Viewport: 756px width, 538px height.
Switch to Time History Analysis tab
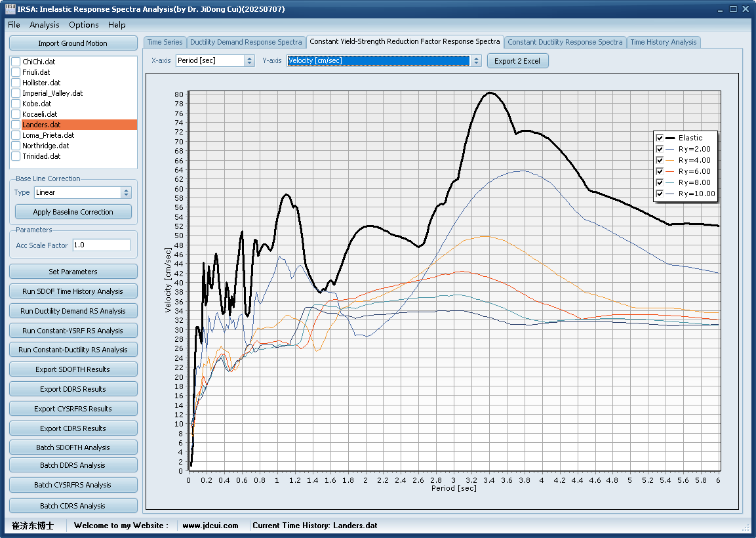point(663,42)
